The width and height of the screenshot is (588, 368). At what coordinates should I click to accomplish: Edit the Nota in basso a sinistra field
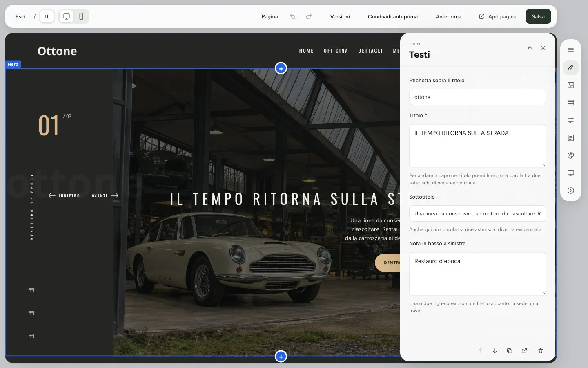pyautogui.click(x=478, y=274)
